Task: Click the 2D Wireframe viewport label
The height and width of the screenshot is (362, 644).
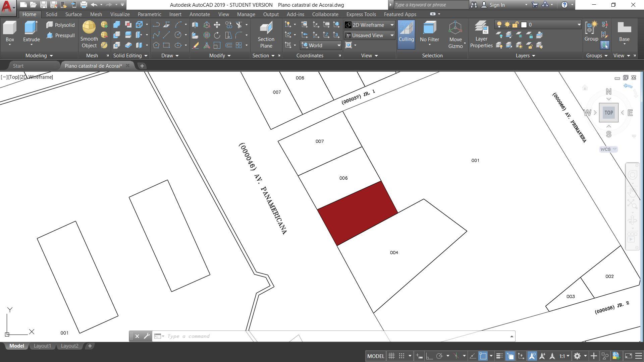Action: click(36, 77)
